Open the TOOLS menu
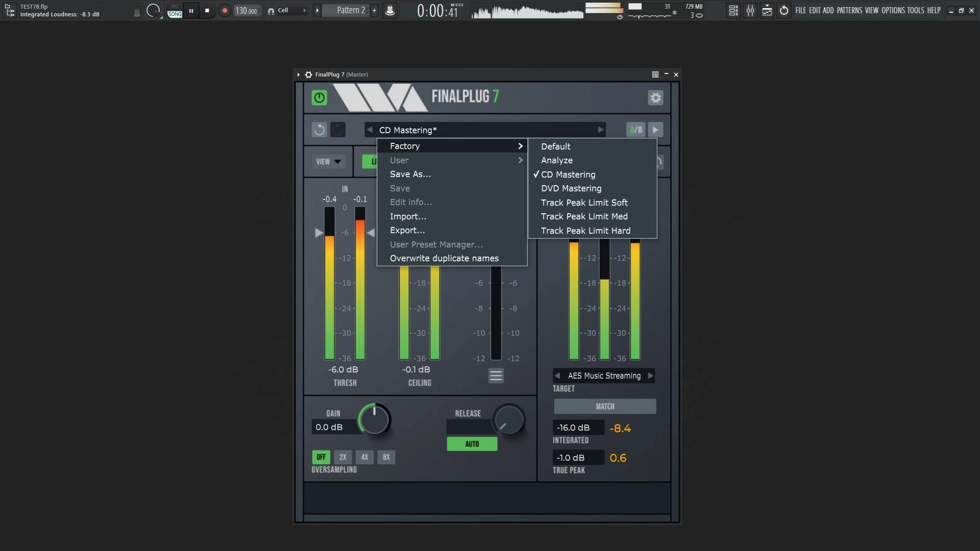 tap(916, 10)
